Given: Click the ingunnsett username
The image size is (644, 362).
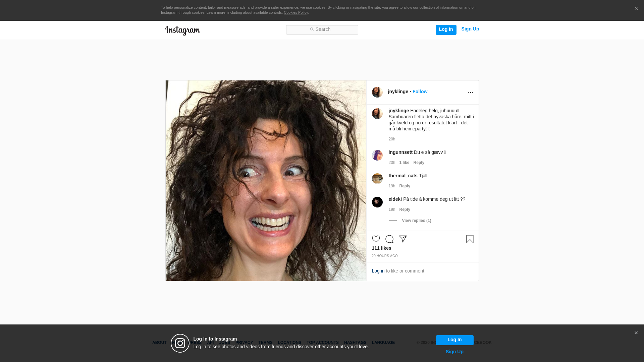Looking at the screenshot, I should [400, 152].
